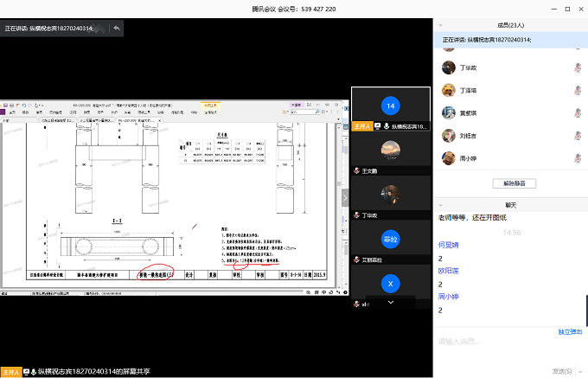588x378 pixels.
Task: Click 丁华政's avatar in members list
Action: tap(449, 67)
